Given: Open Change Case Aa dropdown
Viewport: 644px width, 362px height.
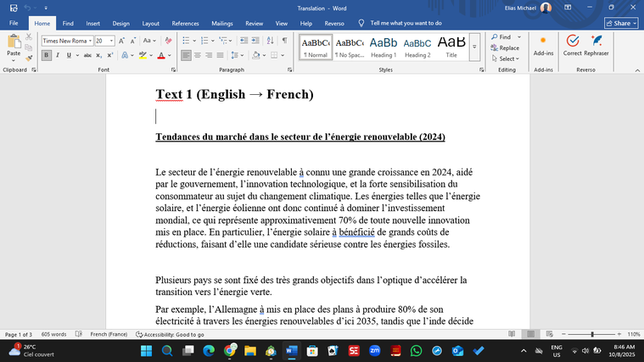Looking at the screenshot, I should (149, 41).
